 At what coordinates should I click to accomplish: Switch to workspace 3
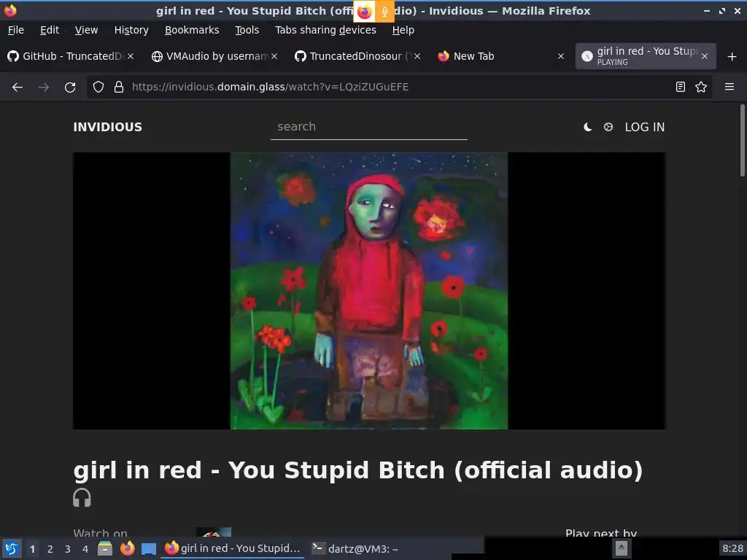68,549
